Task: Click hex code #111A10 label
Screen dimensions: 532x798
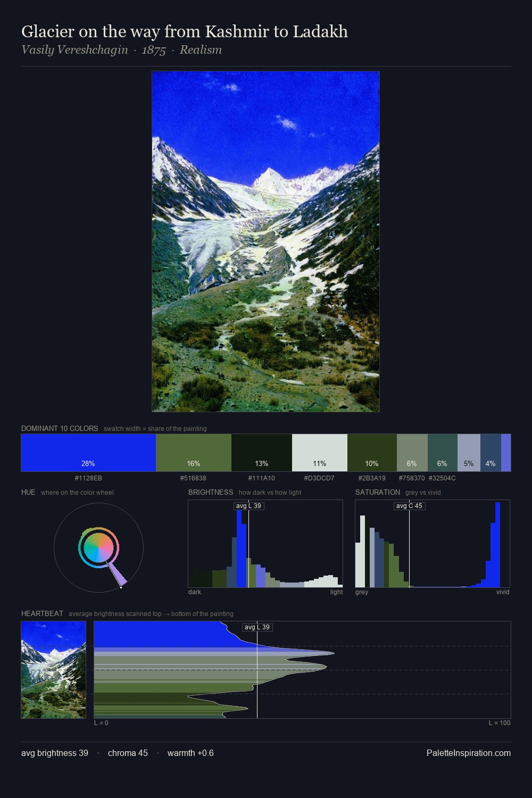Action: [x=261, y=478]
